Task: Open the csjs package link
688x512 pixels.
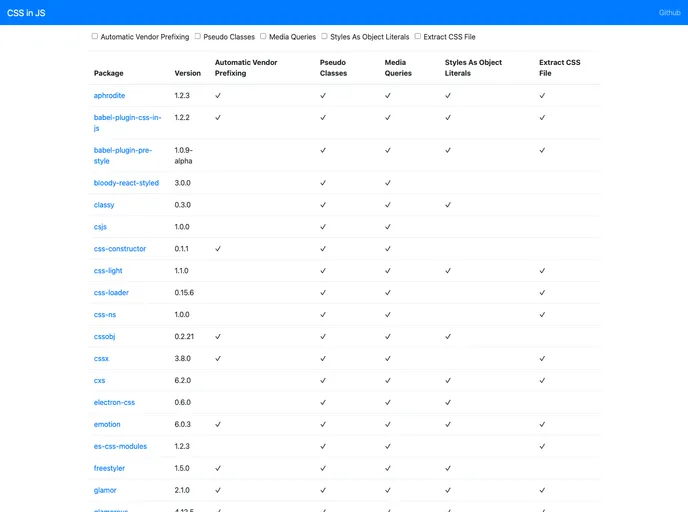Action: (100, 227)
